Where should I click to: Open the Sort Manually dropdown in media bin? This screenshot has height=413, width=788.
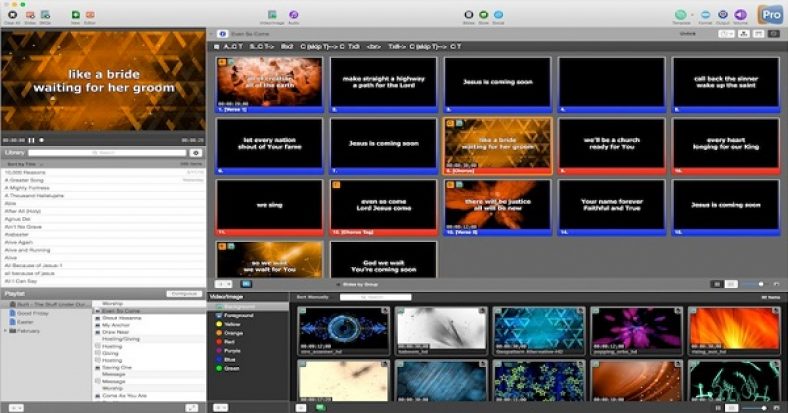click(312, 297)
